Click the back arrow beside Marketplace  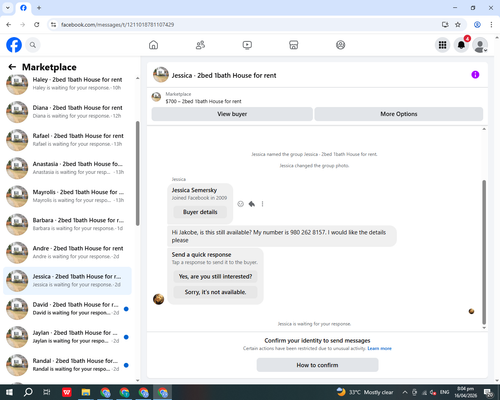tap(12, 67)
